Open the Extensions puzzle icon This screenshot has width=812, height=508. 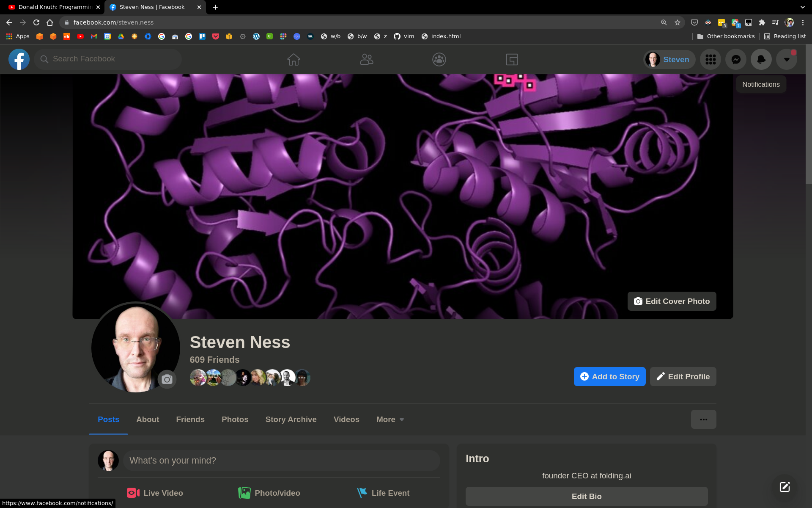(x=762, y=22)
